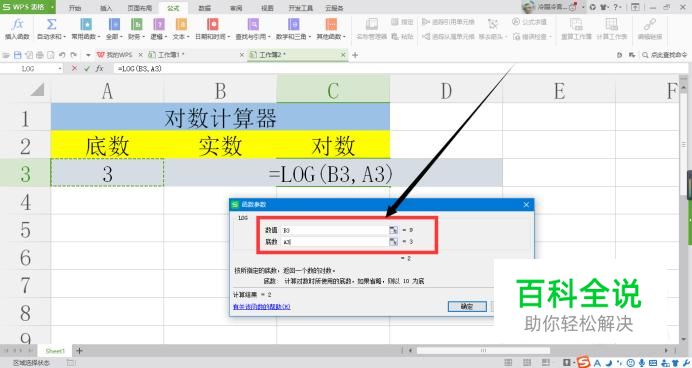Image resolution: width=692 pixels, height=368 pixels.
Task: Cancel formula entry with the red X
Action: pos(74,68)
